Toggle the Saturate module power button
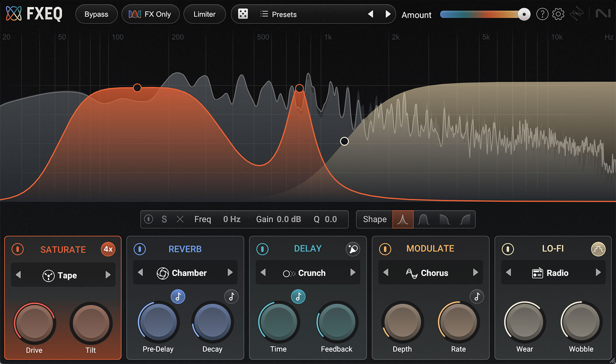 tap(17, 249)
